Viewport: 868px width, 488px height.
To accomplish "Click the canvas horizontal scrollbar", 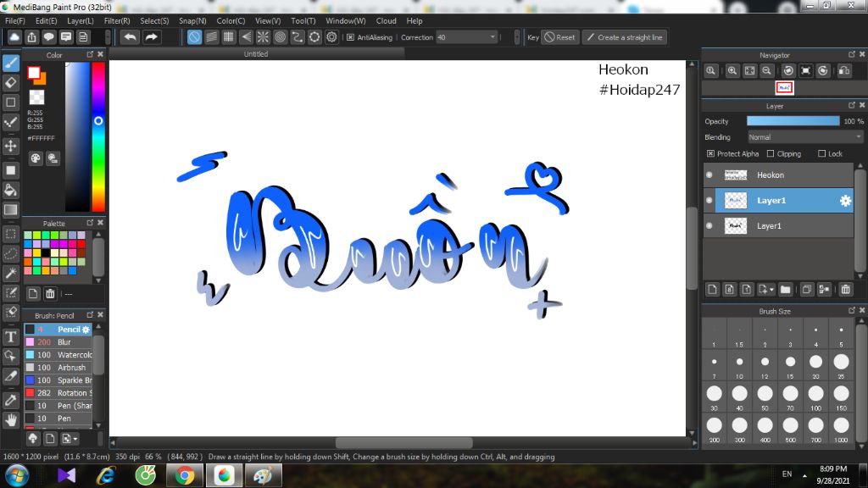I will (404, 442).
